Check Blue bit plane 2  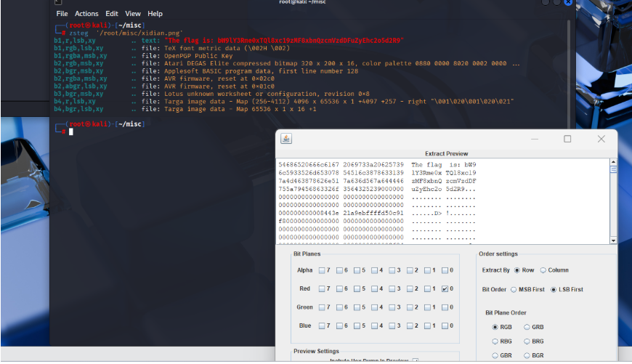point(410,326)
